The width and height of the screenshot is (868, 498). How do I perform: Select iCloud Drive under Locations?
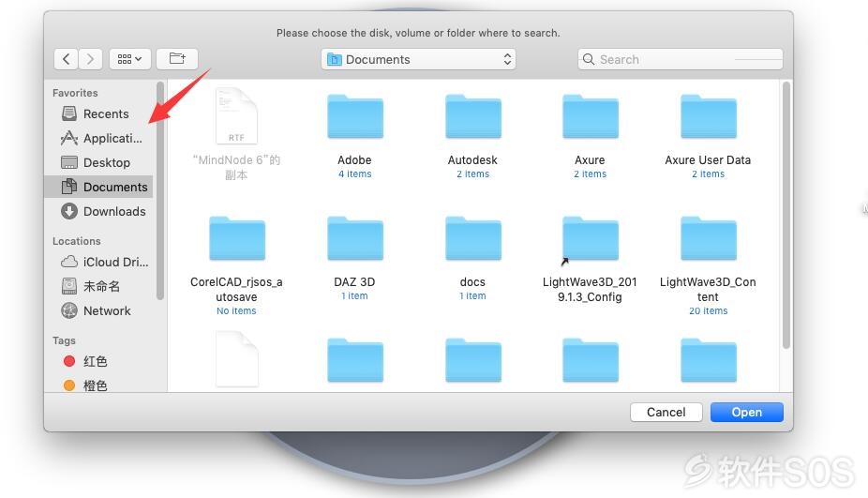pos(98,262)
